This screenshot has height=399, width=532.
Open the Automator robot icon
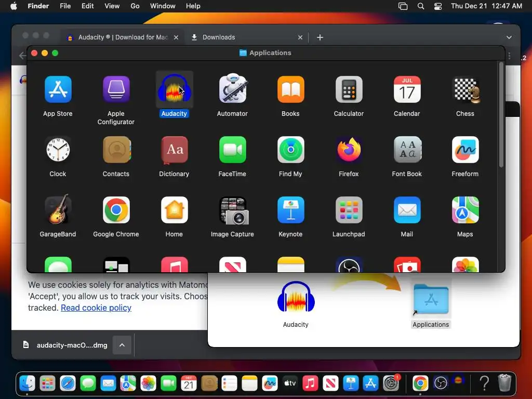pyautogui.click(x=232, y=88)
